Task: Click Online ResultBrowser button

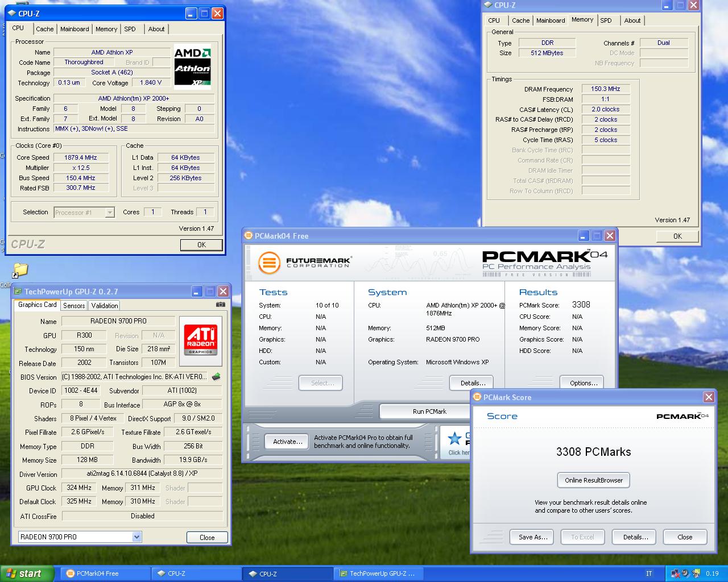Action: tap(593, 480)
